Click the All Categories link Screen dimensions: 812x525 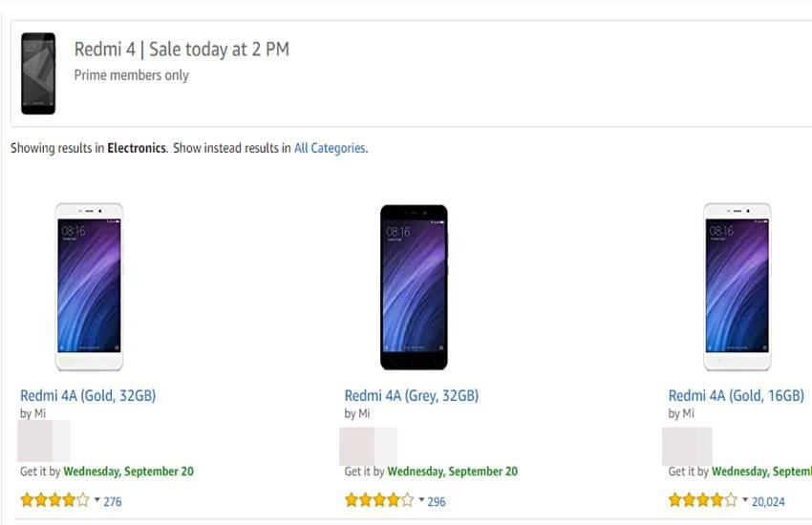(x=330, y=148)
